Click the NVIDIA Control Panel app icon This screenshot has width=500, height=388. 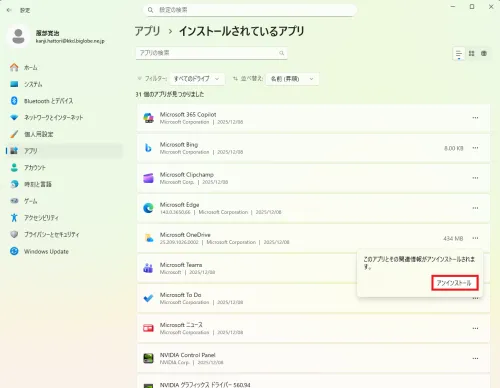(x=148, y=358)
